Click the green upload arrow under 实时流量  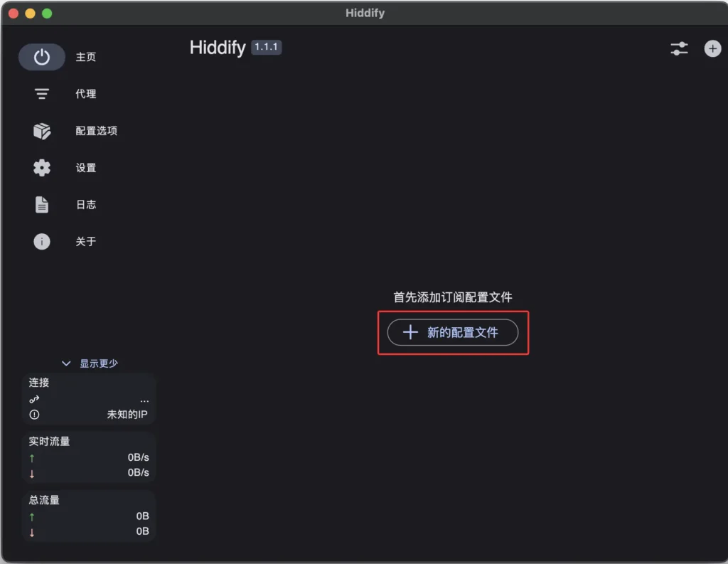32,458
